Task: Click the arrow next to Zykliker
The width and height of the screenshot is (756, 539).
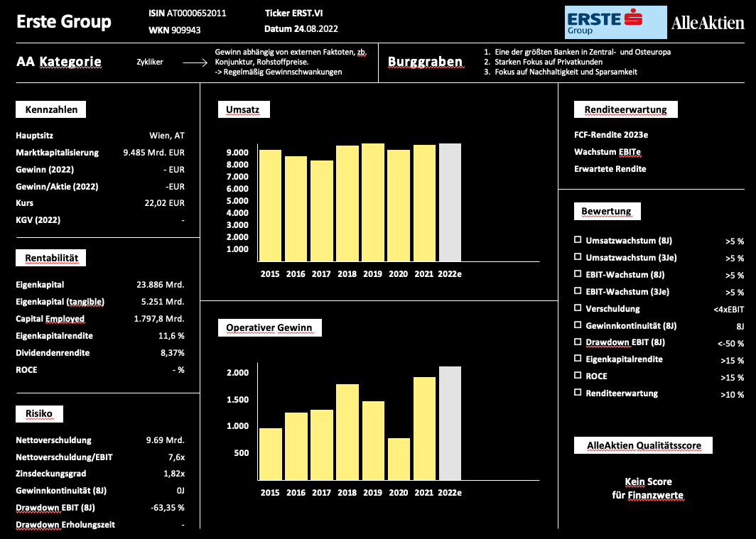Action: (x=195, y=62)
